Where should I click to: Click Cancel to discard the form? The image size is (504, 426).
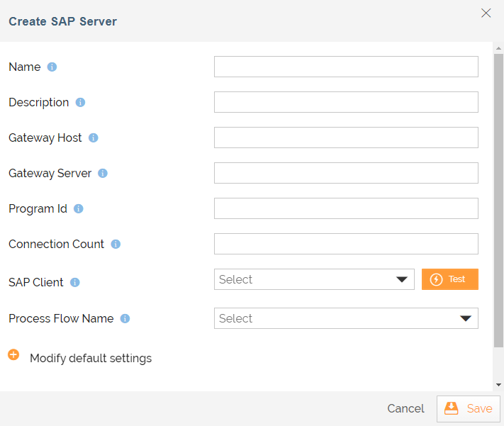tap(405, 409)
